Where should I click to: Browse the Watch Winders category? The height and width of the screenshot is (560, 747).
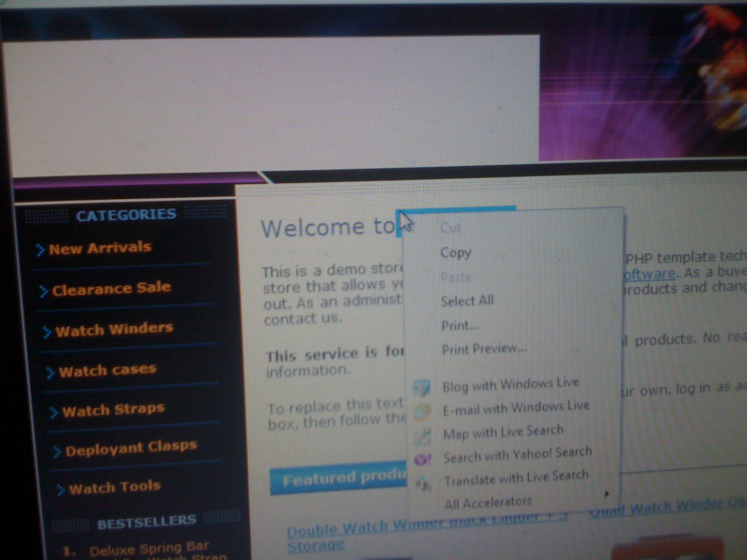click(114, 329)
